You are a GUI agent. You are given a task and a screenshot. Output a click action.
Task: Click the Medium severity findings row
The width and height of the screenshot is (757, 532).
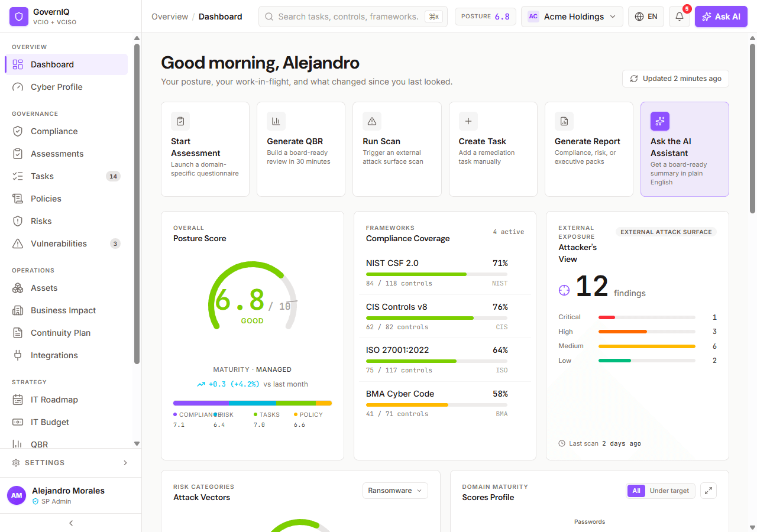click(638, 346)
